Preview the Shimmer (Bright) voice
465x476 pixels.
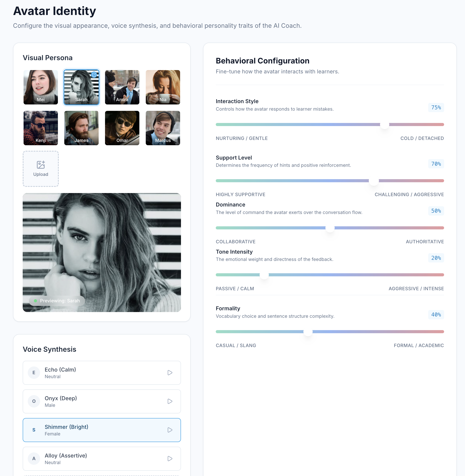(x=170, y=430)
